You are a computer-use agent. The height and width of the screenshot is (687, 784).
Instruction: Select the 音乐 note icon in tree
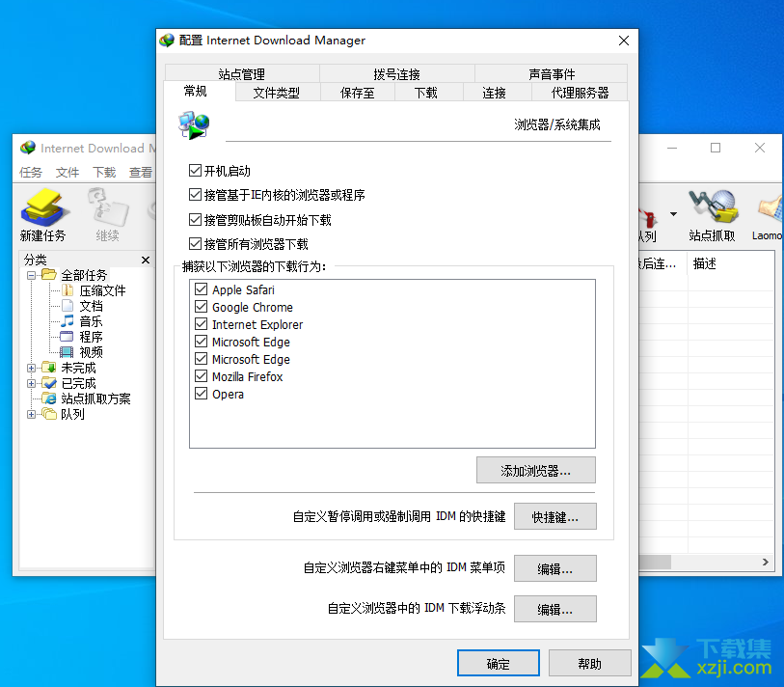pos(68,321)
